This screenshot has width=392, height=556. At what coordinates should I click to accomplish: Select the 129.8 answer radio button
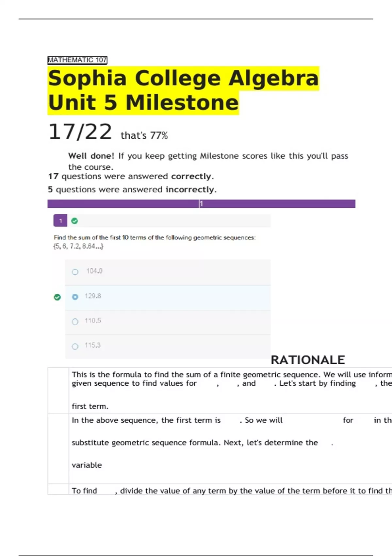click(x=75, y=297)
